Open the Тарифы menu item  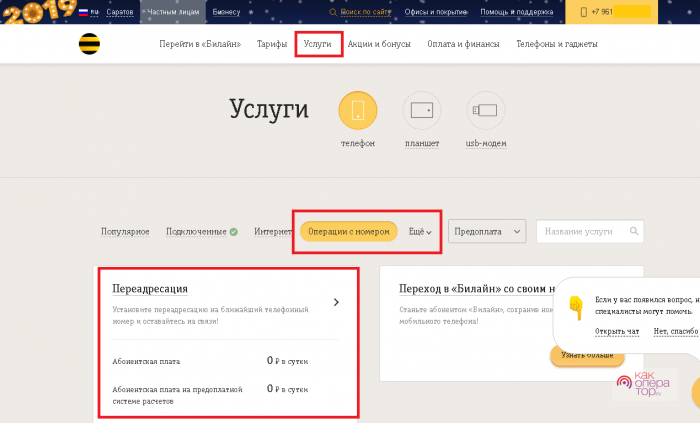point(272,44)
